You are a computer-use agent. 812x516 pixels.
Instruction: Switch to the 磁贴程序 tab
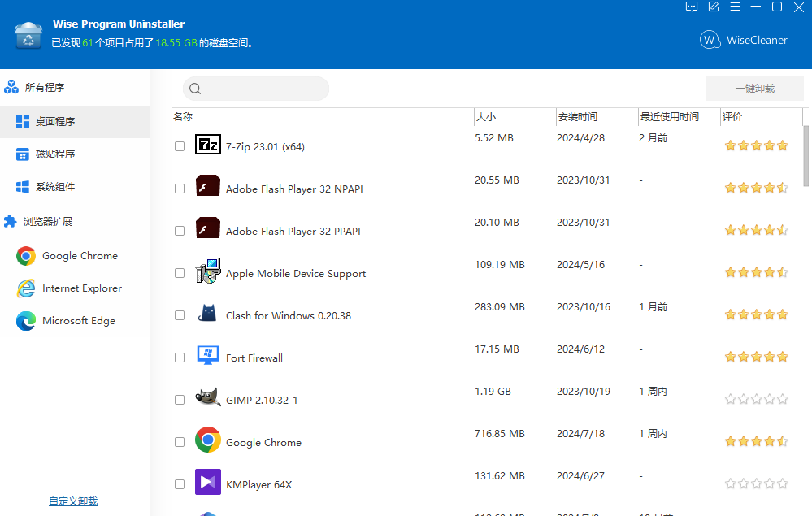(54, 154)
